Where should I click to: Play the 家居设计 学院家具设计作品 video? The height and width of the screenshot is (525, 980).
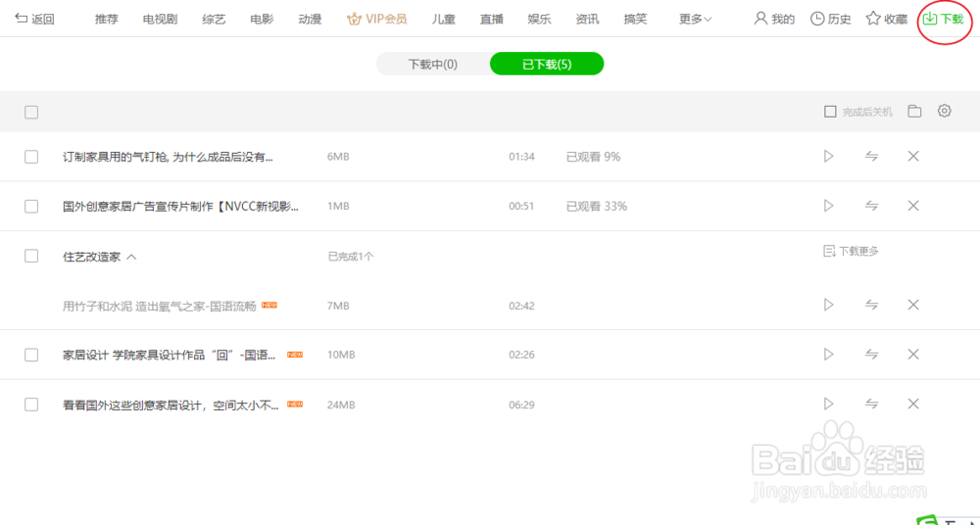(x=829, y=355)
